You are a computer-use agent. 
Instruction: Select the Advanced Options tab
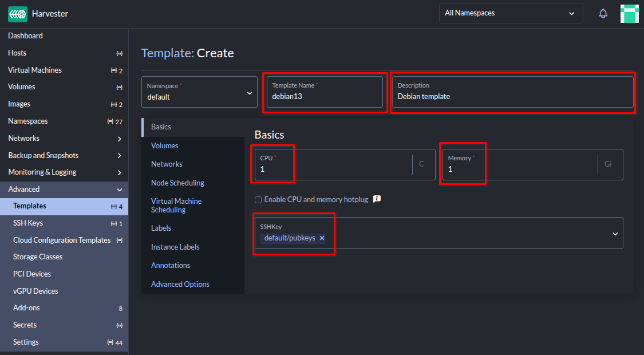tap(180, 284)
